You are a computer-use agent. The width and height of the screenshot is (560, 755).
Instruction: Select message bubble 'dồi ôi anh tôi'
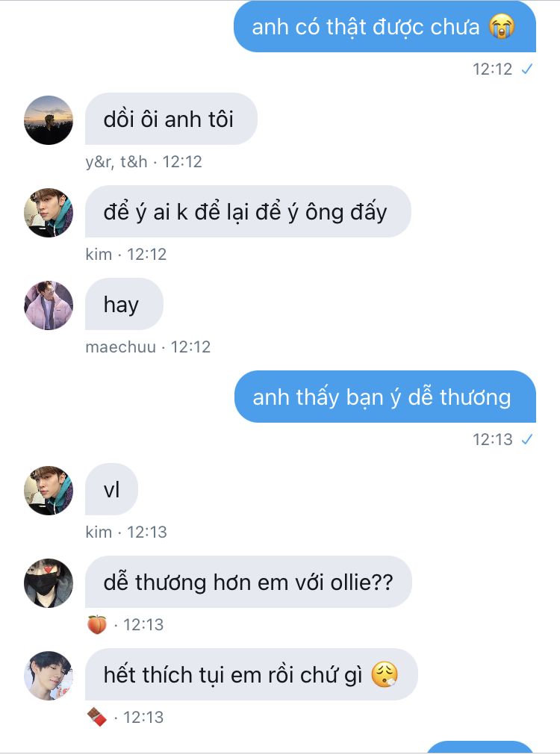point(171,119)
